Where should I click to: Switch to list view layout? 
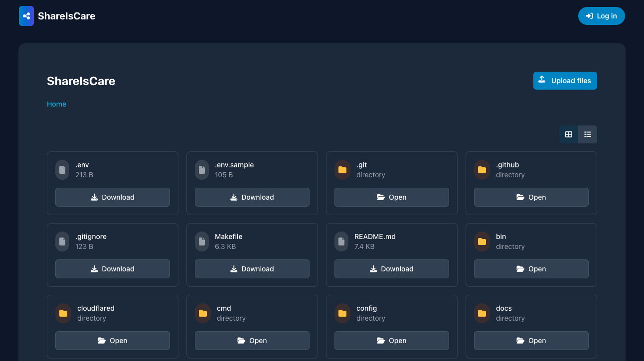coord(588,134)
